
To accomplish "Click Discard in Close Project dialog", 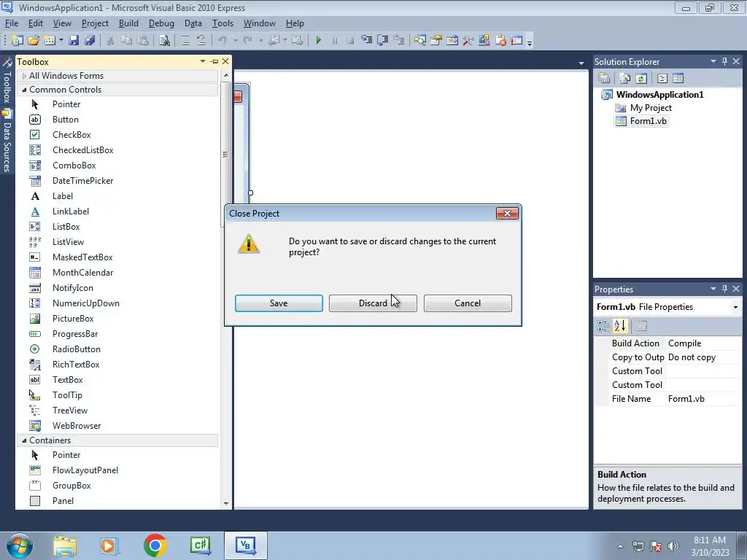I will [x=373, y=303].
